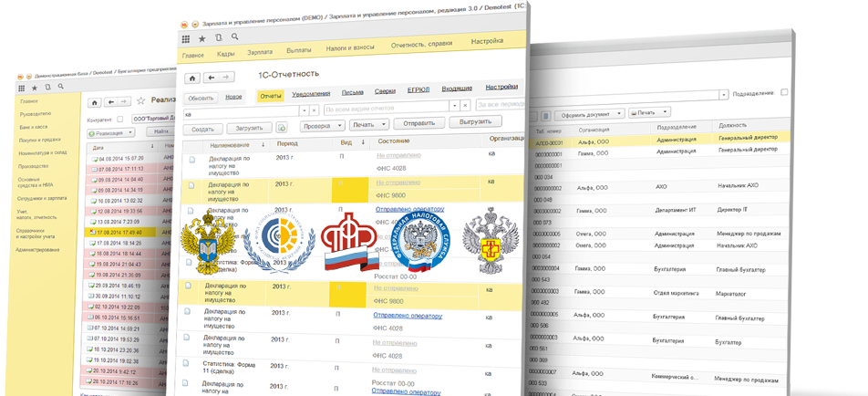Screen dimensions: 868x396
Task: Click the search magnifier icon
Action: click(234, 37)
